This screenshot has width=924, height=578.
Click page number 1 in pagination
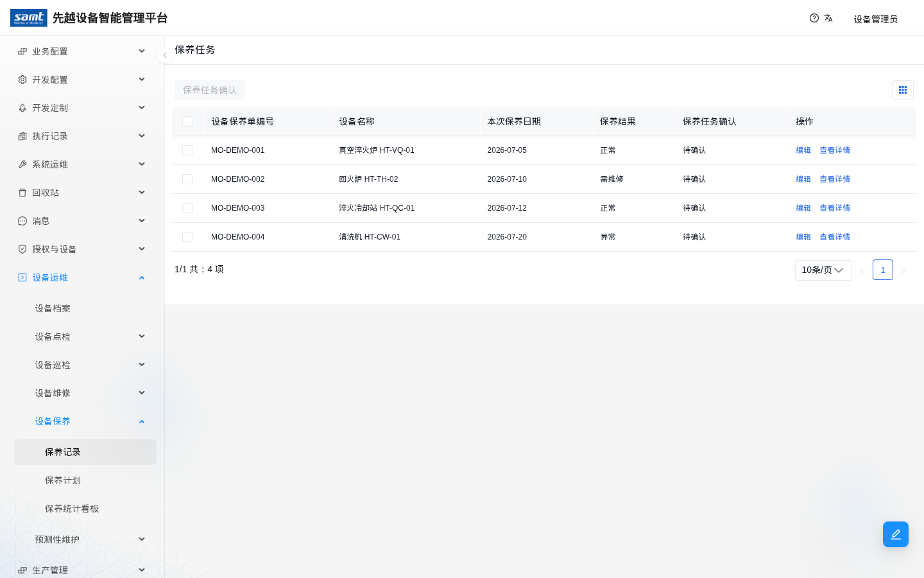883,270
